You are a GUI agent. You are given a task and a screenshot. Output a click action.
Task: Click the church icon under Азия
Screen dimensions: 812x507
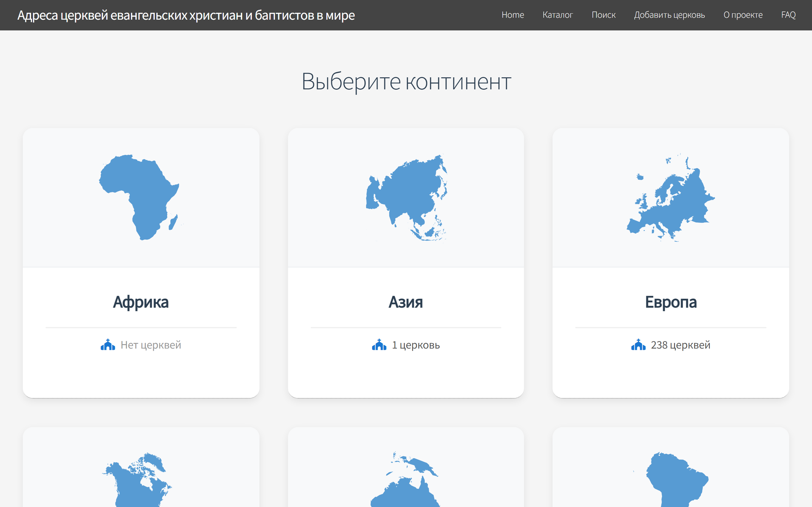tap(379, 345)
